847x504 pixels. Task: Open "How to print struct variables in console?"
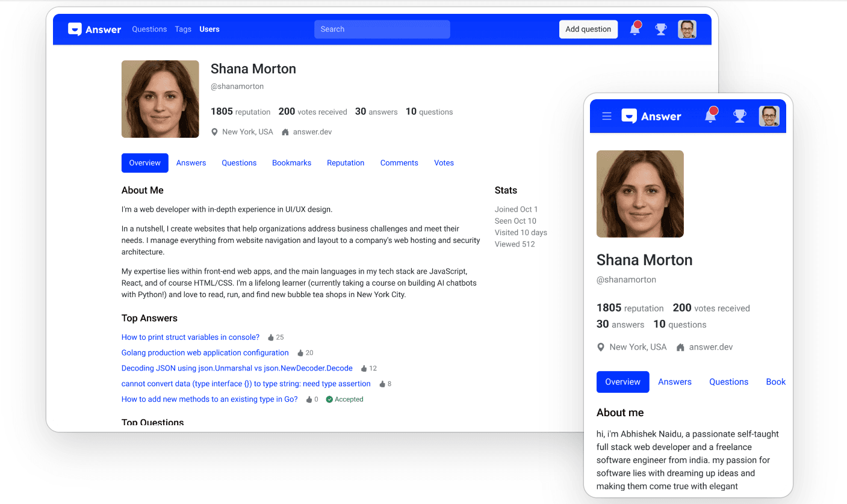[x=190, y=337]
